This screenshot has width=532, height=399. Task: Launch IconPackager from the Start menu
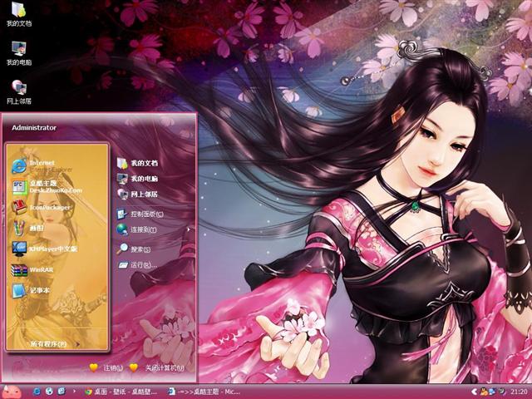coord(42,207)
